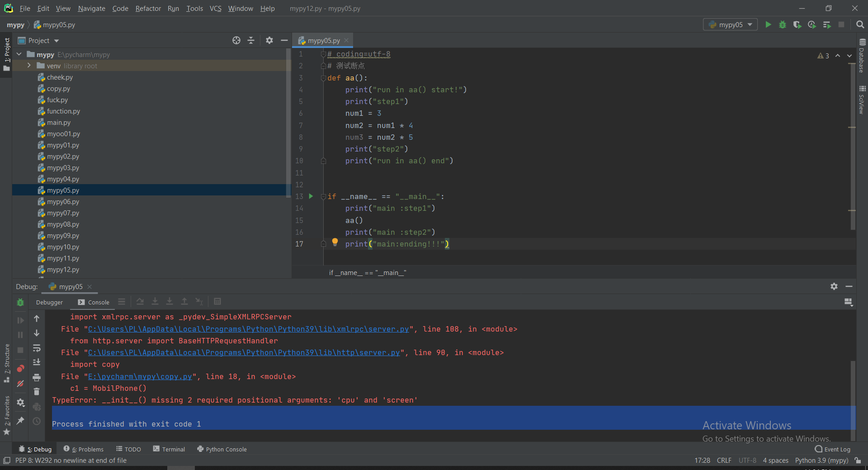The image size is (868, 470).
Task: Open the Refactor menu
Action: click(x=148, y=8)
